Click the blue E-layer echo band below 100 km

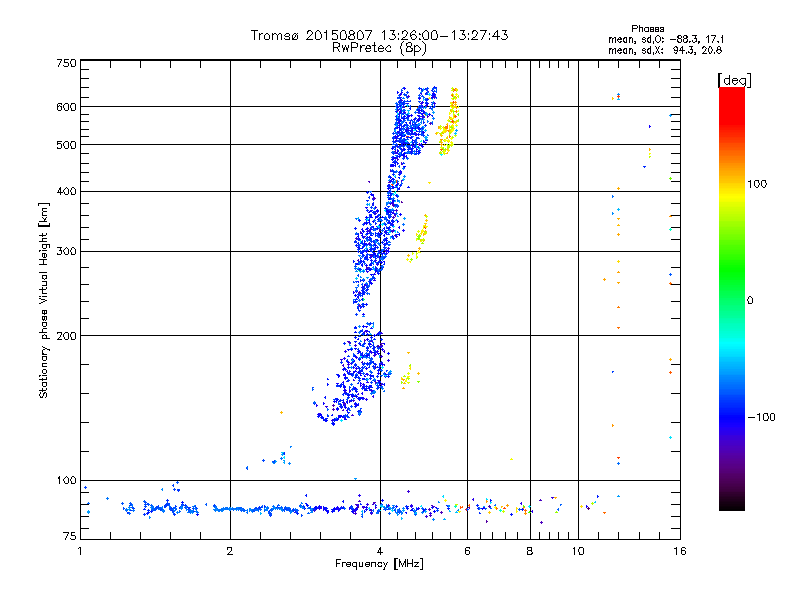[x=265, y=509]
